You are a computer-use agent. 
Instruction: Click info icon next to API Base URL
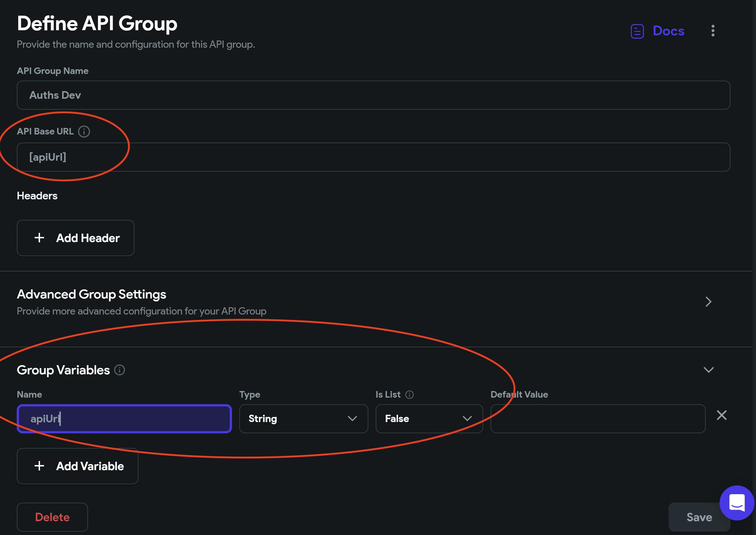(84, 132)
